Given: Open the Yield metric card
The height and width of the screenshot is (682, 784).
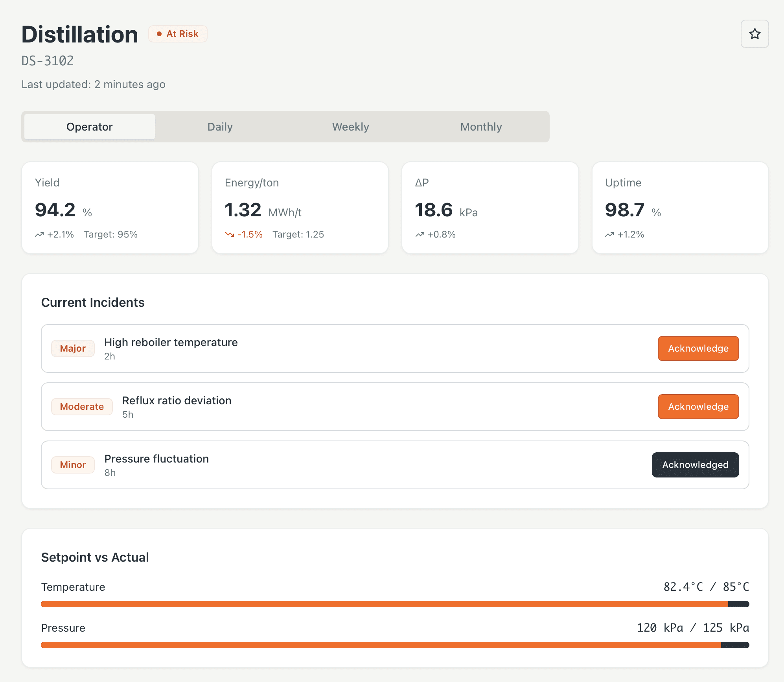Looking at the screenshot, I should pos(110,208).
